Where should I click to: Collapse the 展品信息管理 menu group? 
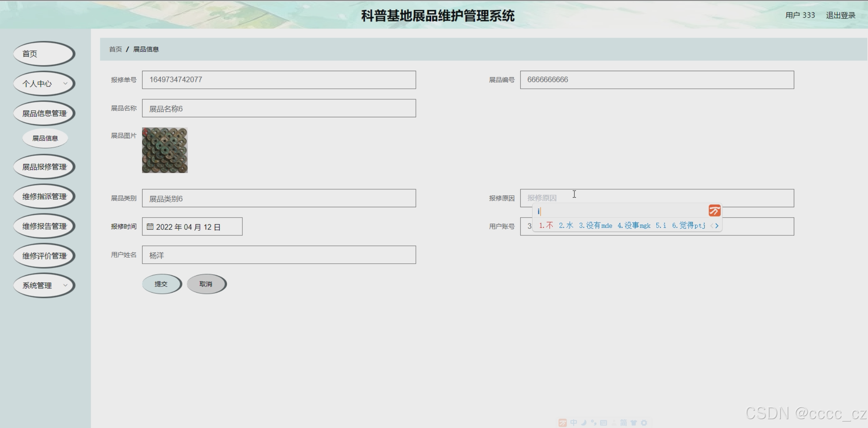(x=44, y=113)
